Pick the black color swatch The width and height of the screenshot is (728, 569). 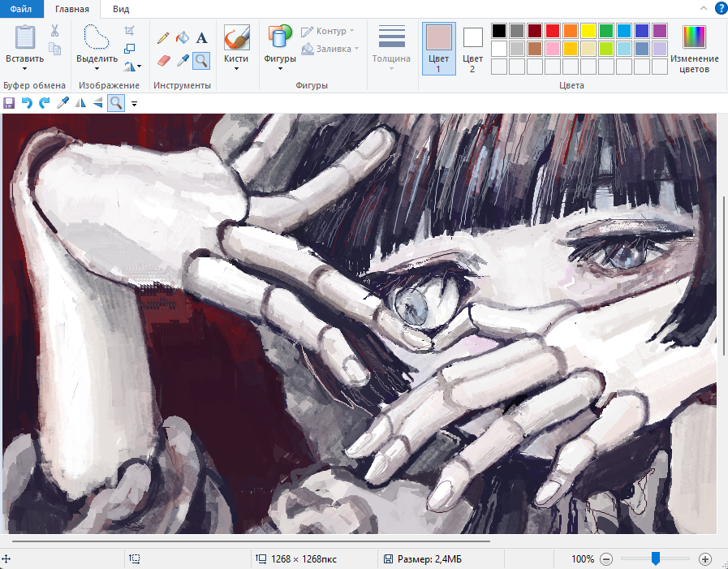[498, 31]
